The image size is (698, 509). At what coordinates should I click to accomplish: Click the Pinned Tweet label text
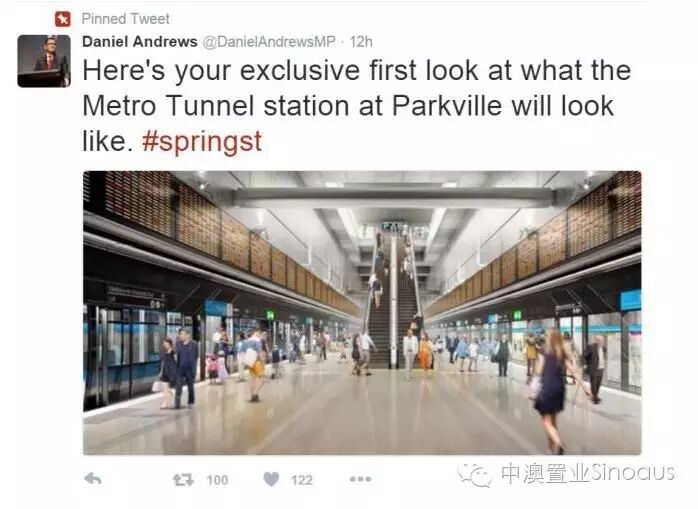pos(126,19)
